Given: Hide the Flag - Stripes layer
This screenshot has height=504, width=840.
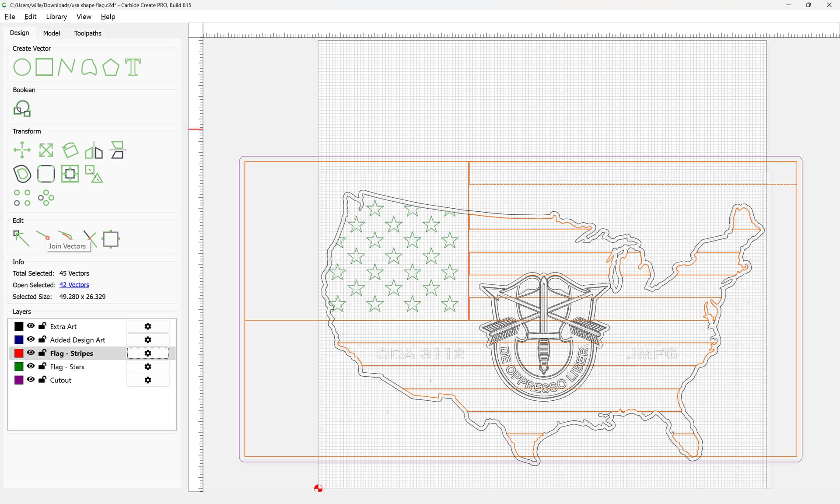Looking at the screenshot, I should tap(31, 353).
